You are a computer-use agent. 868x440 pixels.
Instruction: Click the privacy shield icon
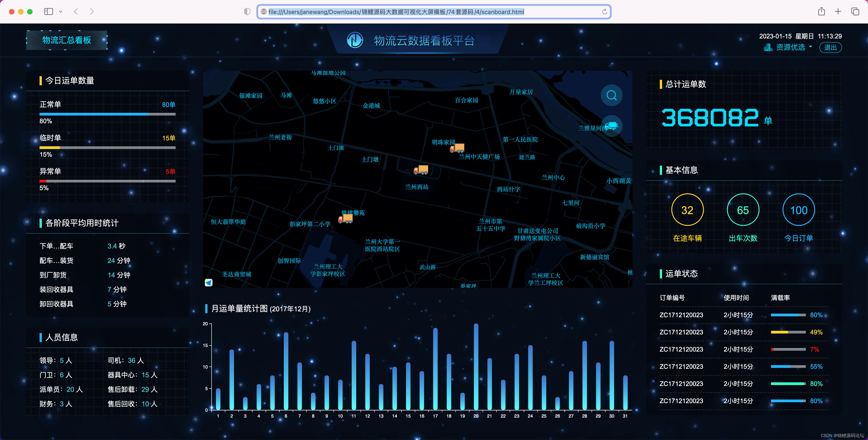(247, 12)
